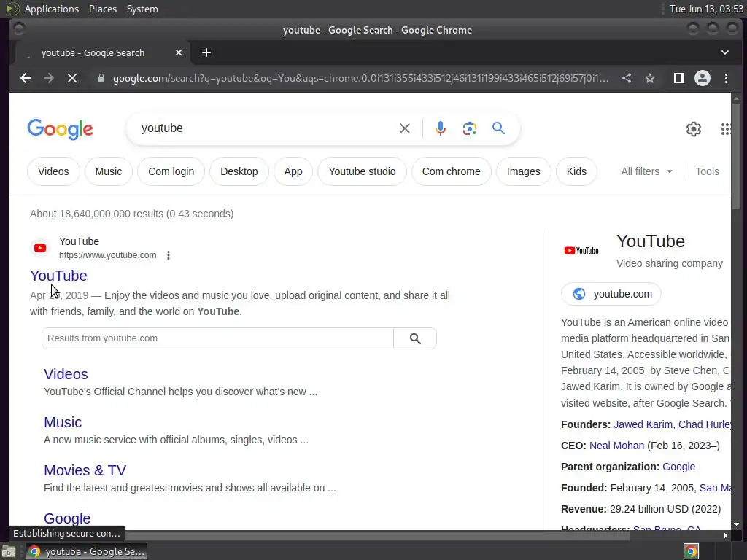Viewport: 747px width, 560px height.
Task: Share this page from the address bar
Action: click(x=627, y=78)
